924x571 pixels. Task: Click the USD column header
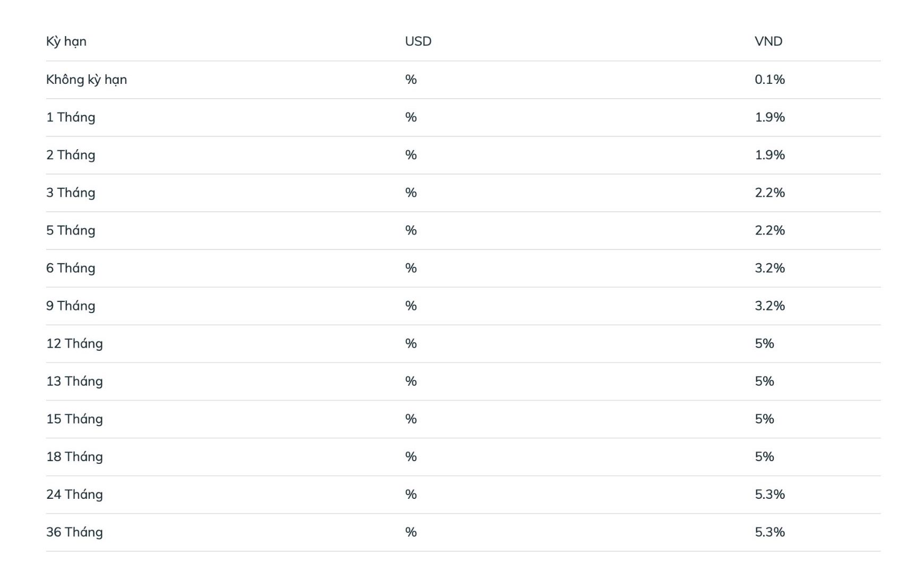click(418, 41)
